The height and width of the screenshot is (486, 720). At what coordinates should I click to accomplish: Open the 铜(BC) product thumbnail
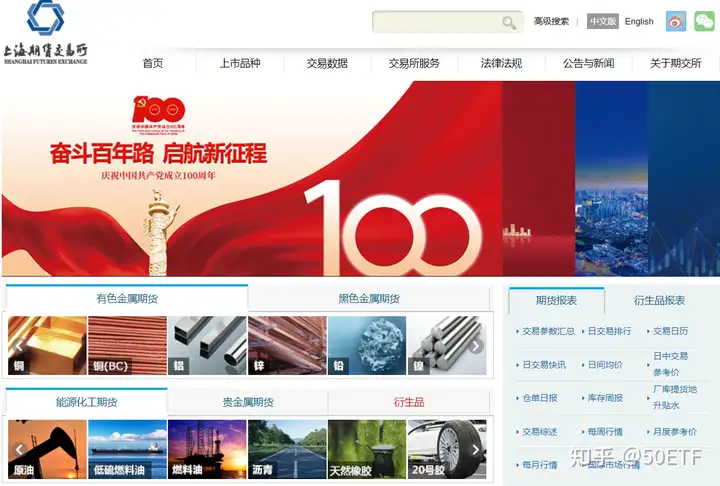[127, 345]
